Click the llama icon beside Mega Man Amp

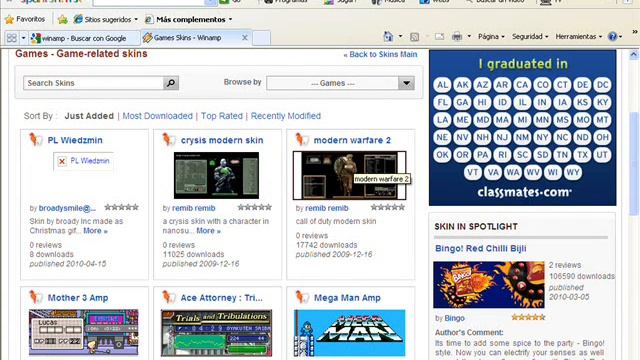pyautogui.click(x=302, y=297)
